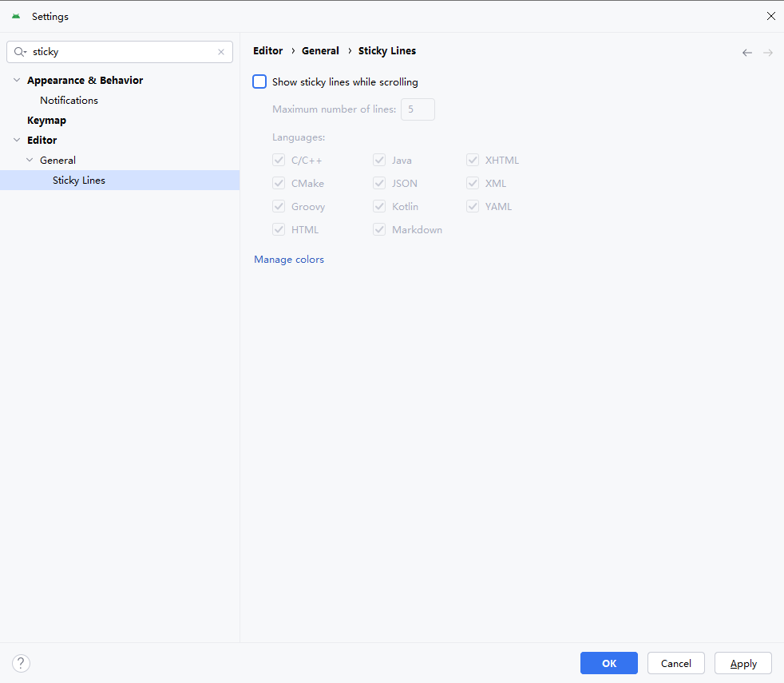Toggle the XHTML language checkbox
784x683 pixels.
(x=473, y=160)
